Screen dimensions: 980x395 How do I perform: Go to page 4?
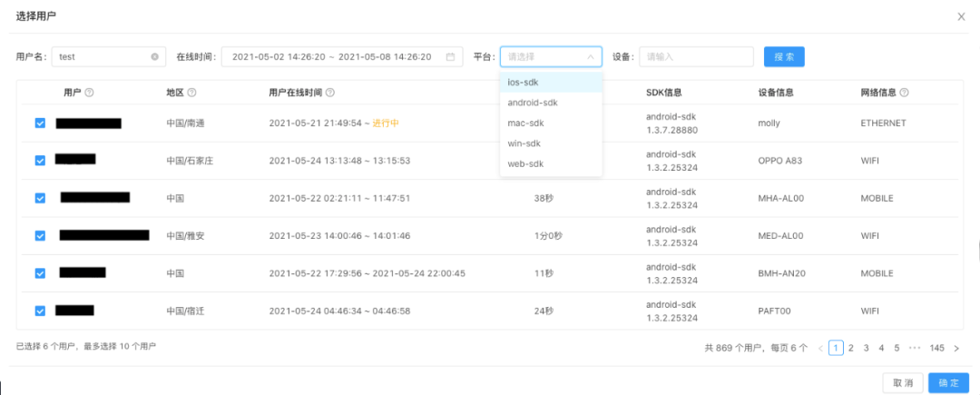tap(881, 348)
